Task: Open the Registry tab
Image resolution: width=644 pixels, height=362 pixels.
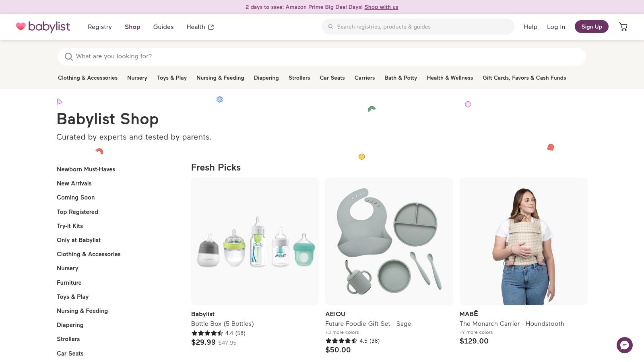Action: pyautogui.click(x=99, y=27)
